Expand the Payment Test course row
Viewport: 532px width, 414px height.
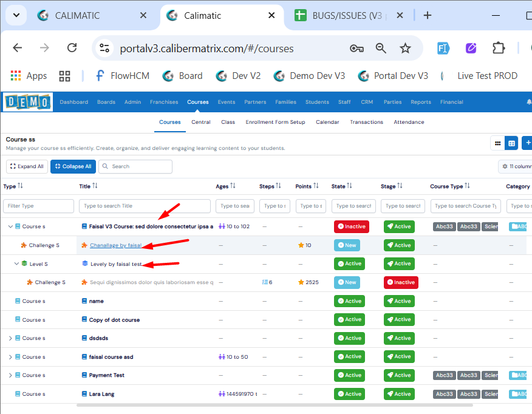click(x=10, y=375)
